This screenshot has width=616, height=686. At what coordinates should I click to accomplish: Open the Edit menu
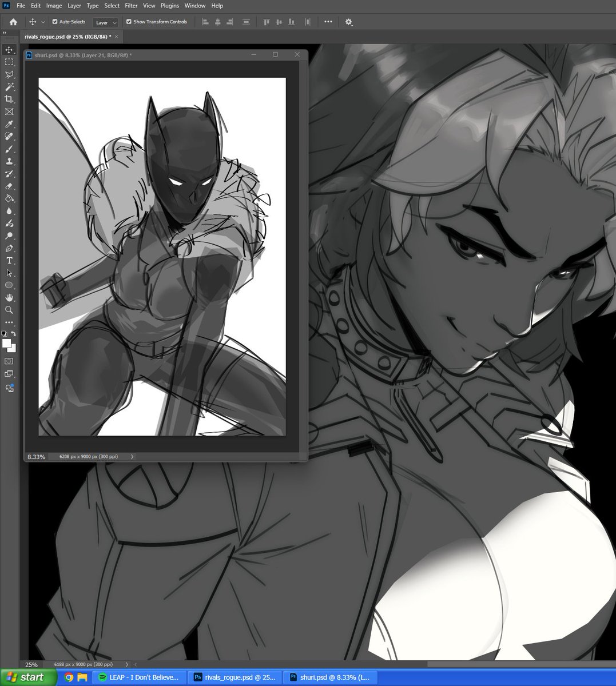(35, 6)
